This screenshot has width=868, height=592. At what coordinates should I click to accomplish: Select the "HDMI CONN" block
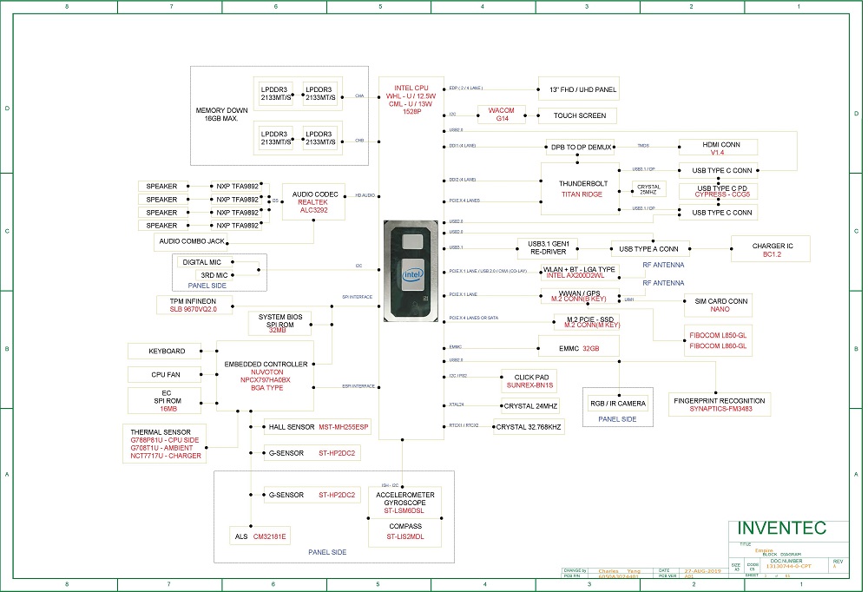click(718, 148)
